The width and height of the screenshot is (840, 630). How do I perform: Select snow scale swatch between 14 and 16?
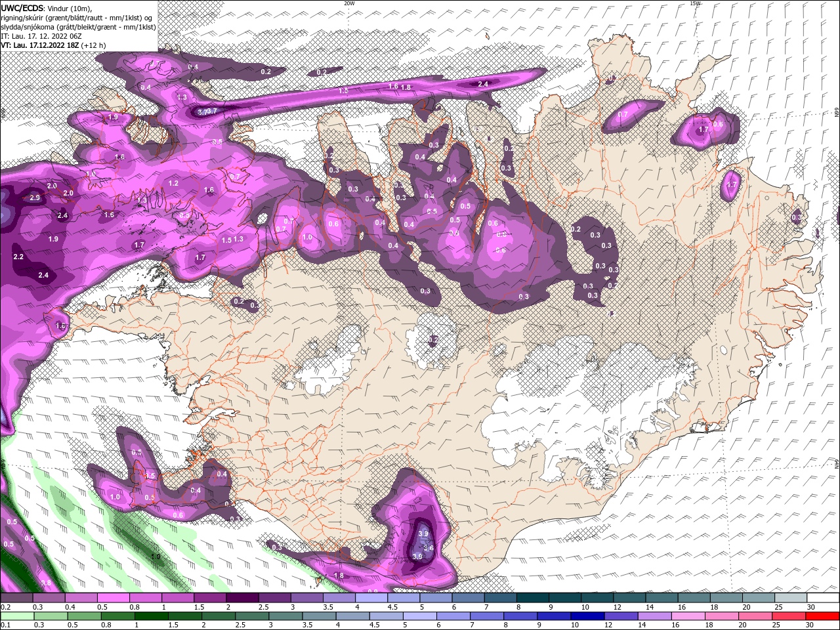tap(662, 598)
